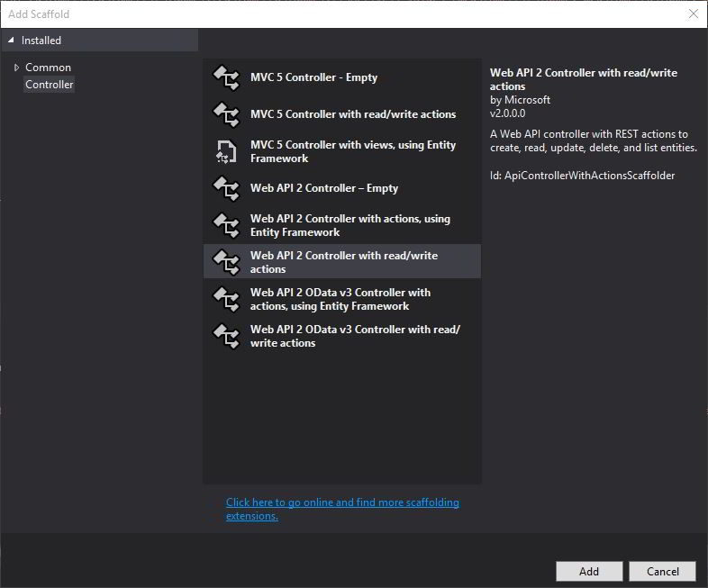Select the Common tree node label
Image resolution: width=708 pixels, height=588 pixels.
click(x=48, y=68)
